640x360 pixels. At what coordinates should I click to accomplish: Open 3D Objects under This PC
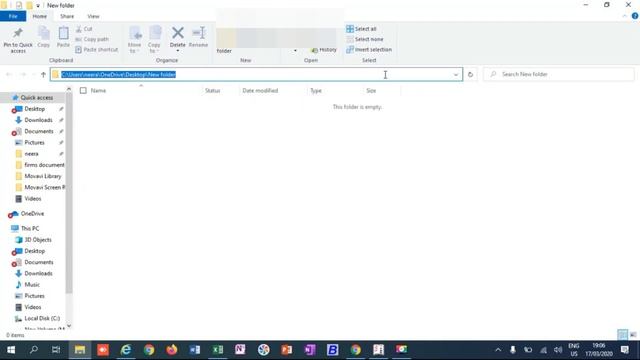(x=38, y=240)
